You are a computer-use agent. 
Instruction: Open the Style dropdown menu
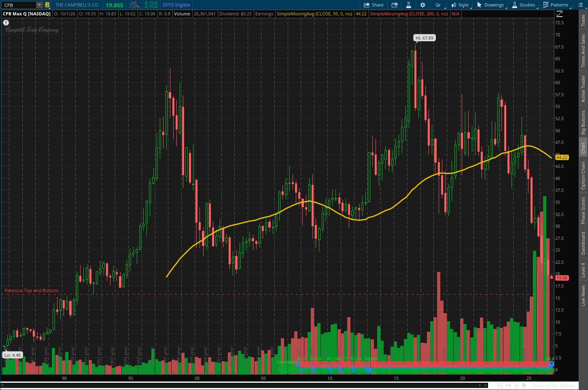[461, 5]
